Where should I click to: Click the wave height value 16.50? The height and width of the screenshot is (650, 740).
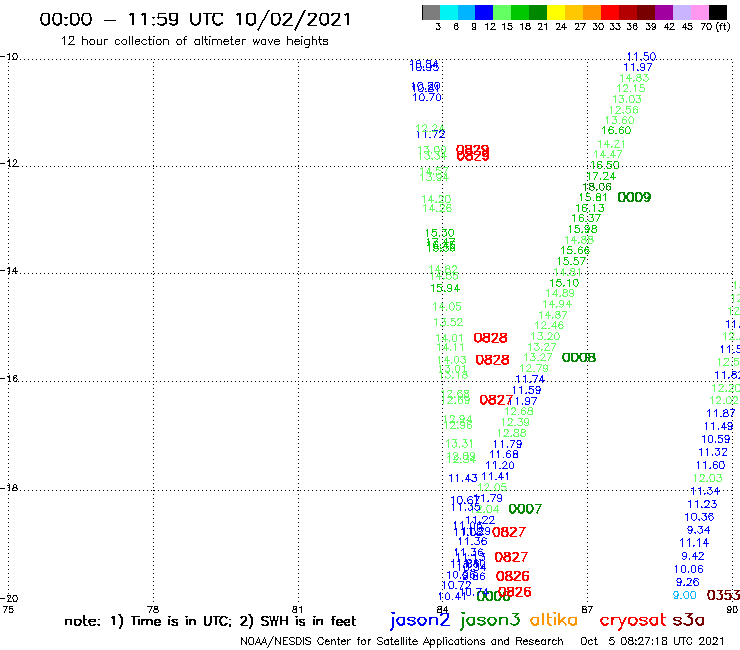[x=605, y=165]
